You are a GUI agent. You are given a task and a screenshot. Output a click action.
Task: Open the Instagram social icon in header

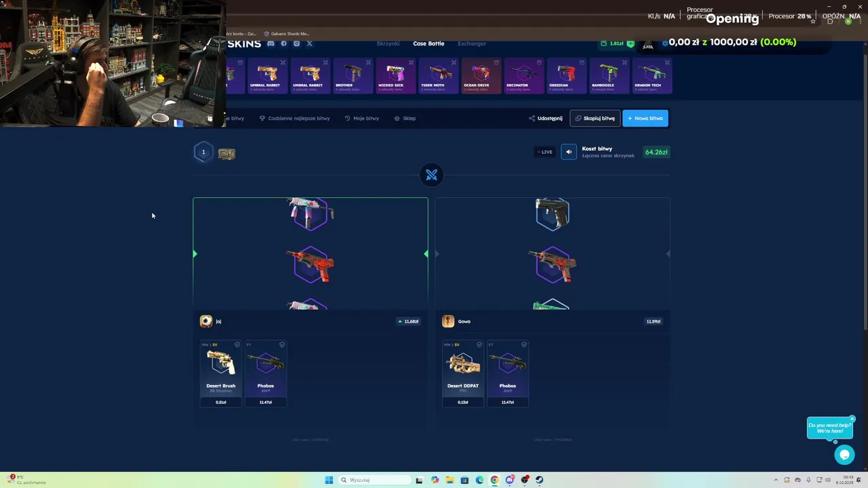[296, 43]
